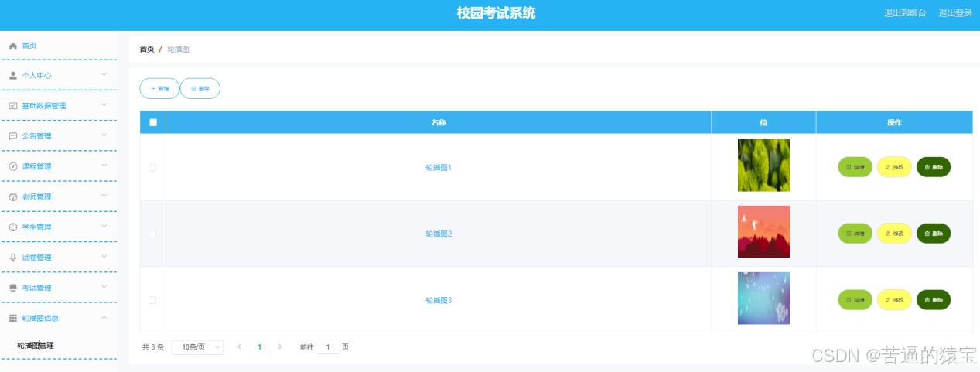Click the compass icon for 课程管理

(12, 166)
